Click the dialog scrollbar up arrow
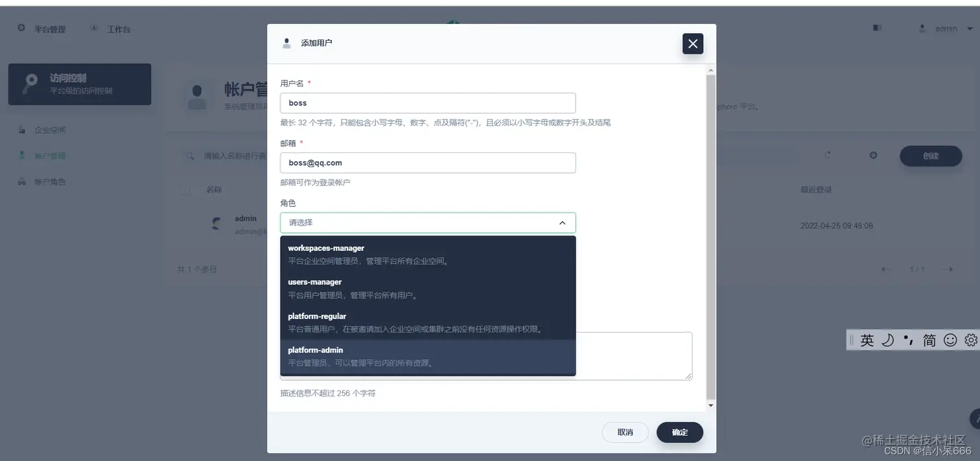This screenshot has height=461, width=980. click(x=711, y=69)
